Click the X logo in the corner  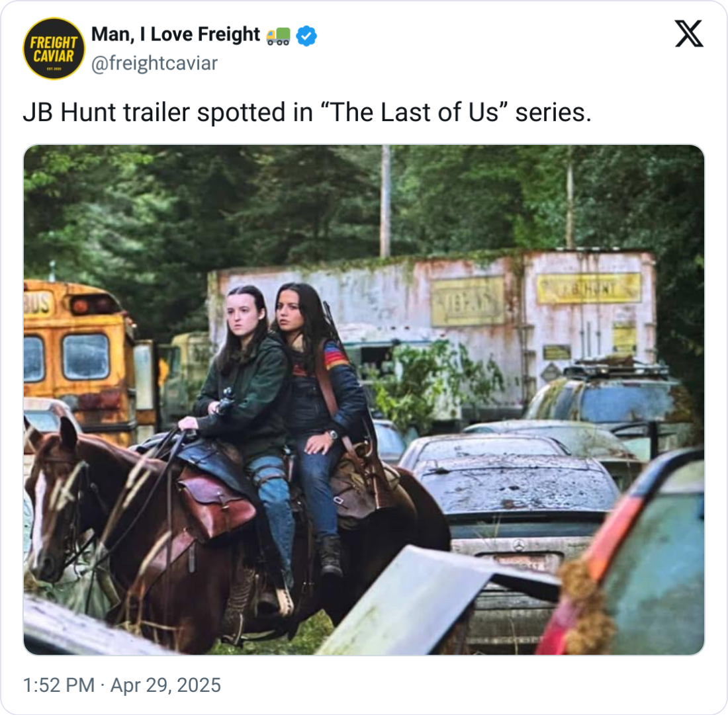(x=688, y=34)
